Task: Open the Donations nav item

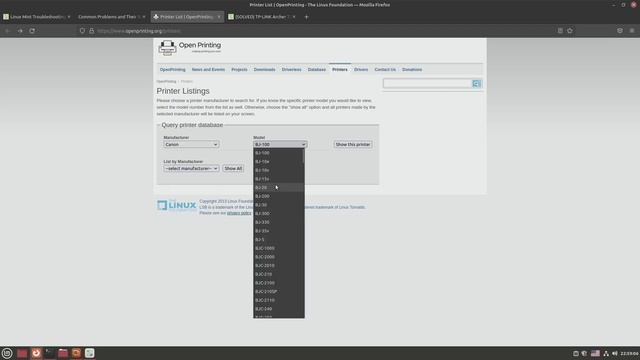Action: [412, 70]
